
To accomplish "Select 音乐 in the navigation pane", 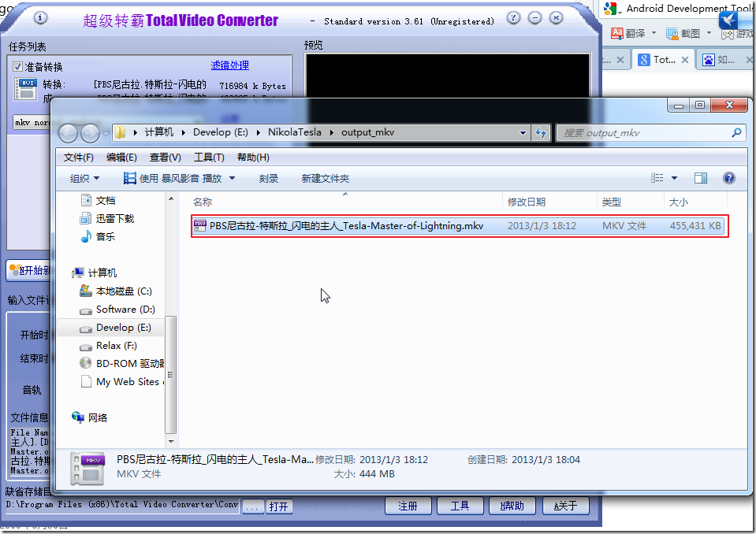I will click(x=99, y=236).
